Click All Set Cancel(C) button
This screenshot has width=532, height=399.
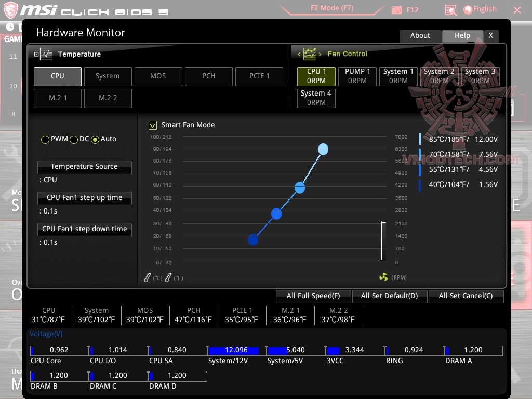point(466,296)
